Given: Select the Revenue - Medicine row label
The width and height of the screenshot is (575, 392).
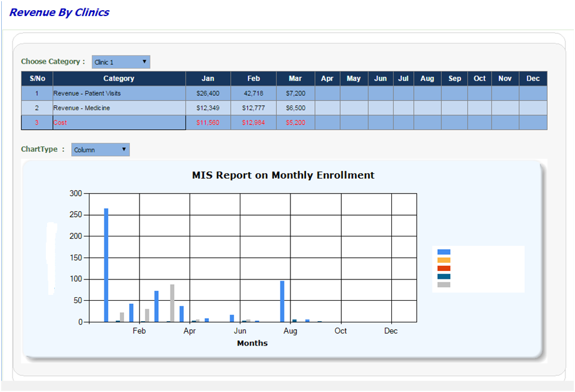Looking at the screenshot, I should (x=81, y=108).
